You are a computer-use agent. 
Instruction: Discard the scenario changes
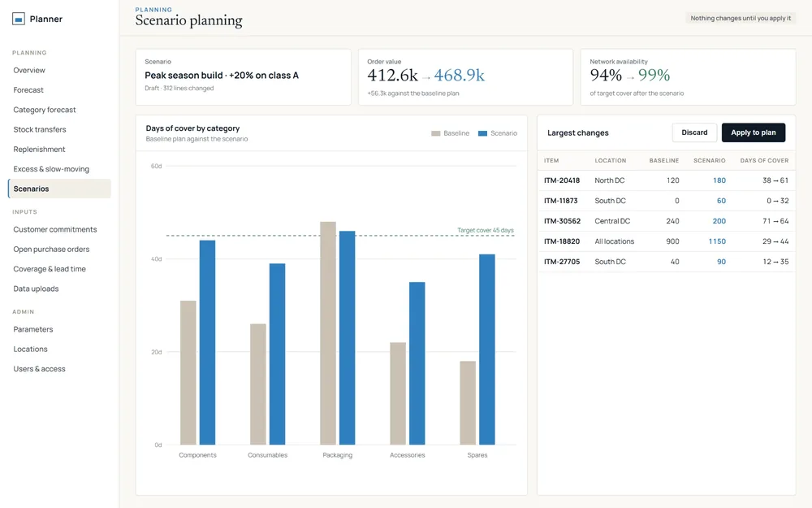694,132
